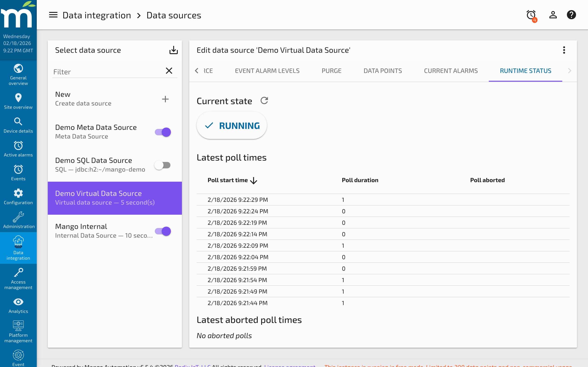Disable the Demo Meta Data Source toggle
Viewport: 588px width, 367px height.
pyautogui.click(x=162, y=132)
